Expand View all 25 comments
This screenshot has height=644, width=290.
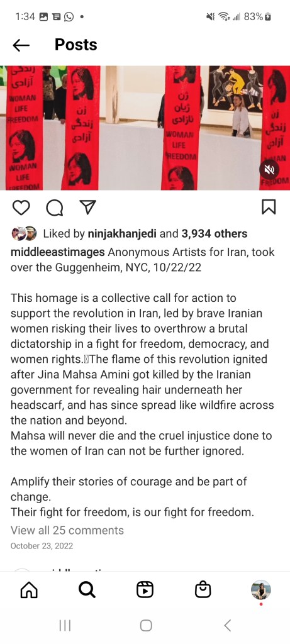point(67,530)
